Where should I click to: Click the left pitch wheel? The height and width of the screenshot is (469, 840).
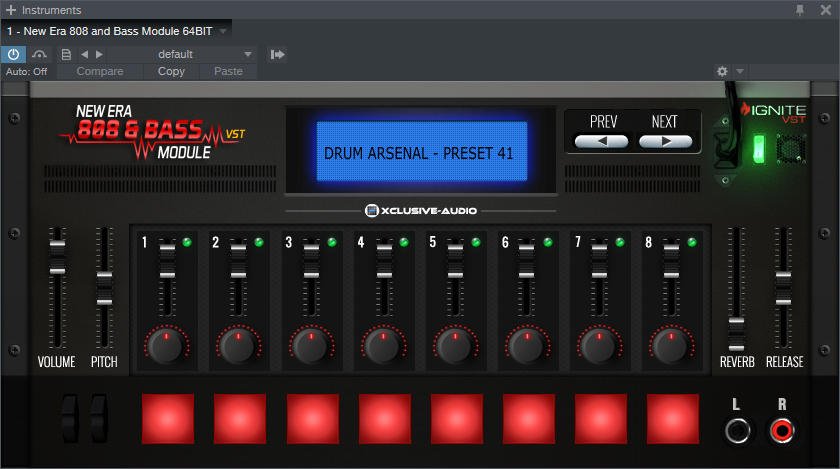70,419
